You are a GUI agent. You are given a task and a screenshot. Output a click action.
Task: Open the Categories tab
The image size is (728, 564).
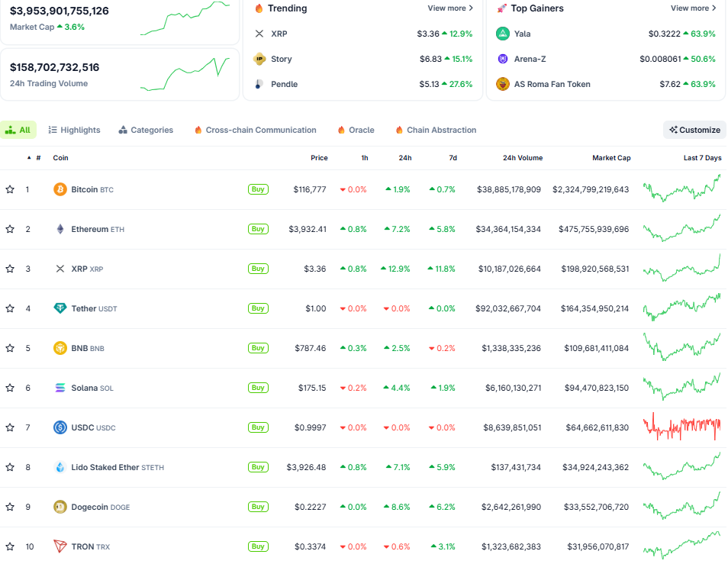pos(146,130)
